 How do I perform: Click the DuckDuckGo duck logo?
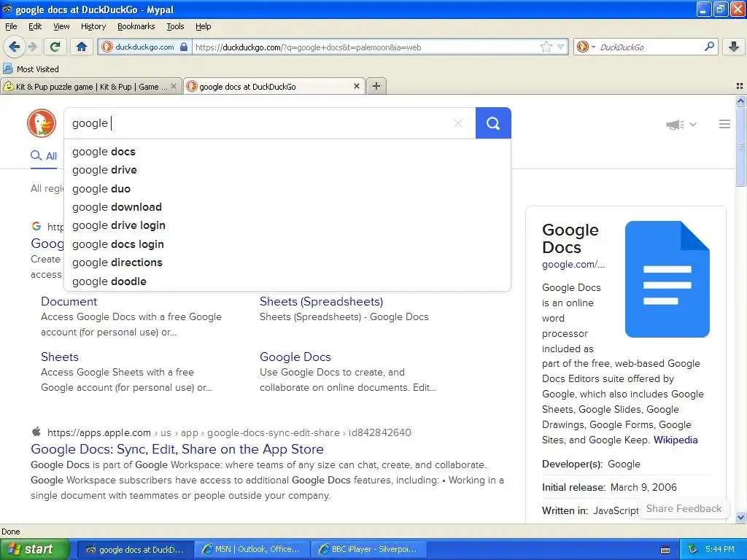[x=42, y=123]
